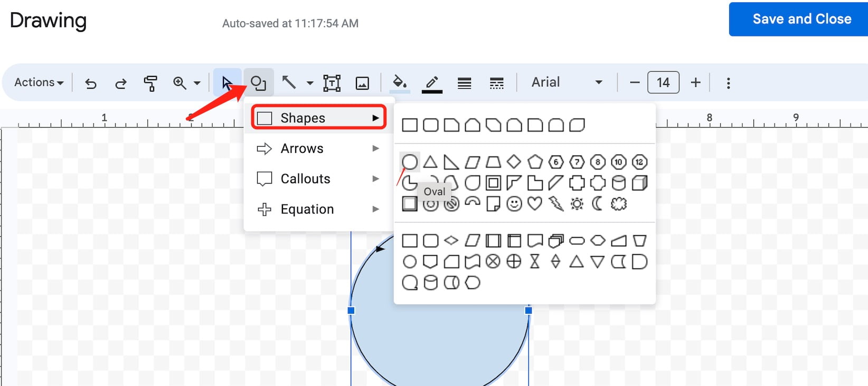Pick the Pentagon shape

coord(535,161)
